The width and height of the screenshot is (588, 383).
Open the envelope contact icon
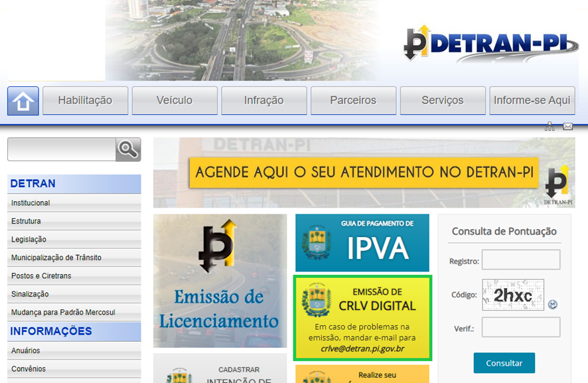tap(567, 127)
